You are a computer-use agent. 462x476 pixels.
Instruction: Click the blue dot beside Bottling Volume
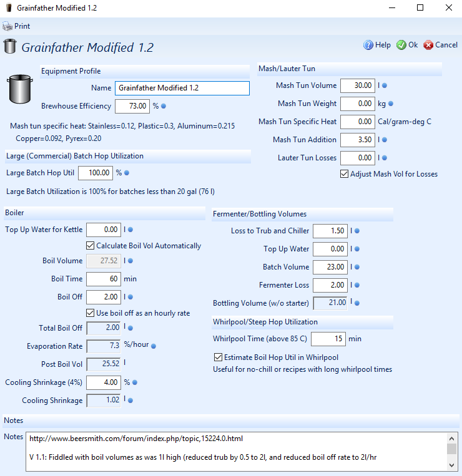pos(357,303)
